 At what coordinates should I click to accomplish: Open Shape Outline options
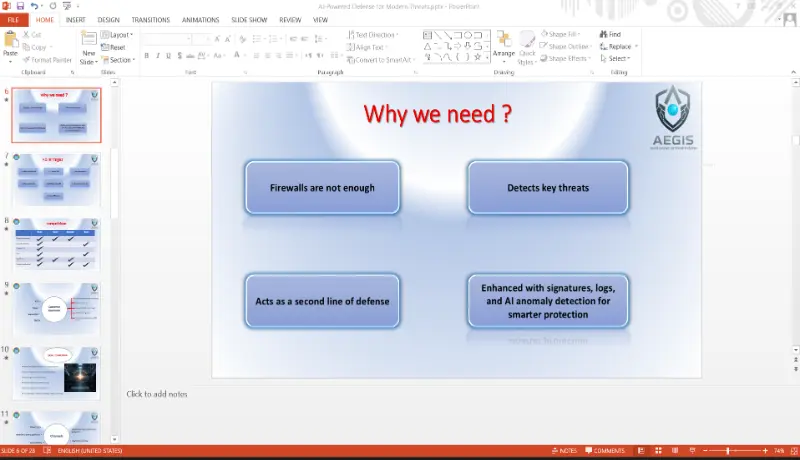pos(565,46)
